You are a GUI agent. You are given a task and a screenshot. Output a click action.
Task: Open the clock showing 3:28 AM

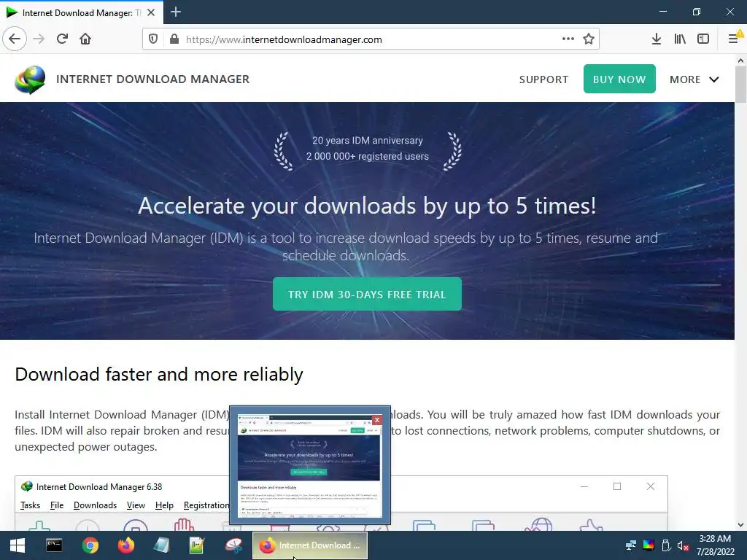715,545
